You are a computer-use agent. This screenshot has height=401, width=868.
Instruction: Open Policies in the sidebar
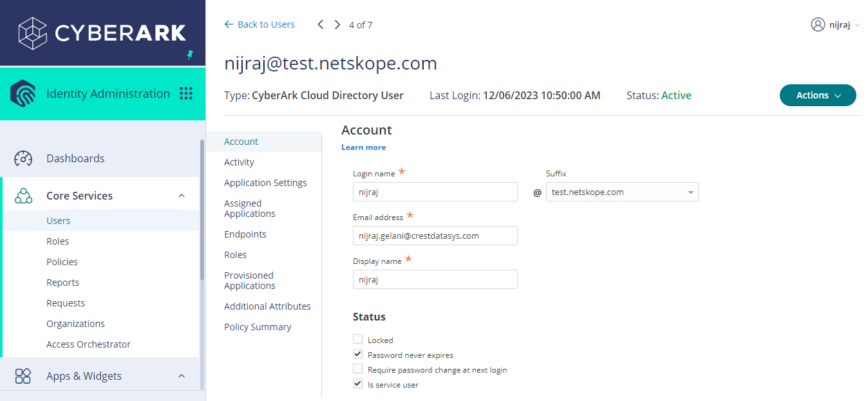(x=62, y=262)
